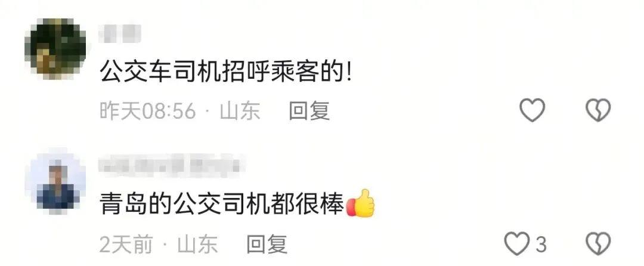Open the first commenter's blurred username
Viewport: 644px width, 266px height.
tap(120, 33)
